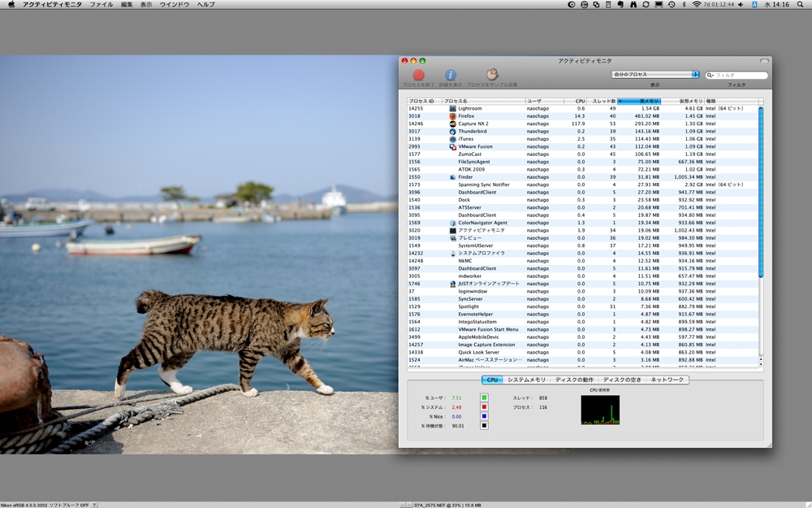
Task: Open the filter search magnifier dropdown
Action: 710,76
